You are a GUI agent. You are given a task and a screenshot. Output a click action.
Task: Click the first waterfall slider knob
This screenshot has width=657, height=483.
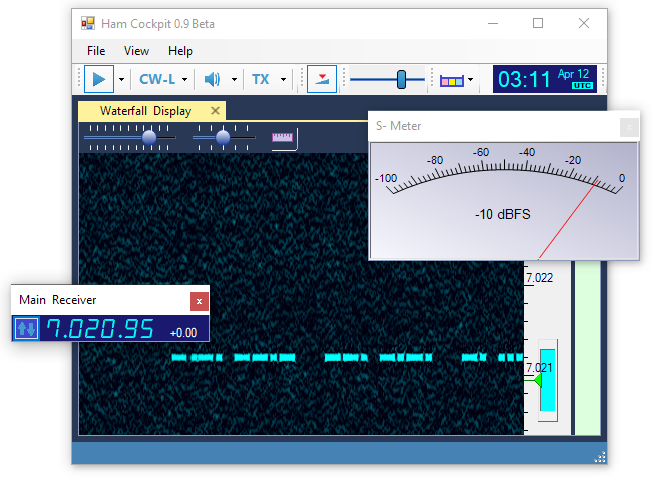click(149, 137)
